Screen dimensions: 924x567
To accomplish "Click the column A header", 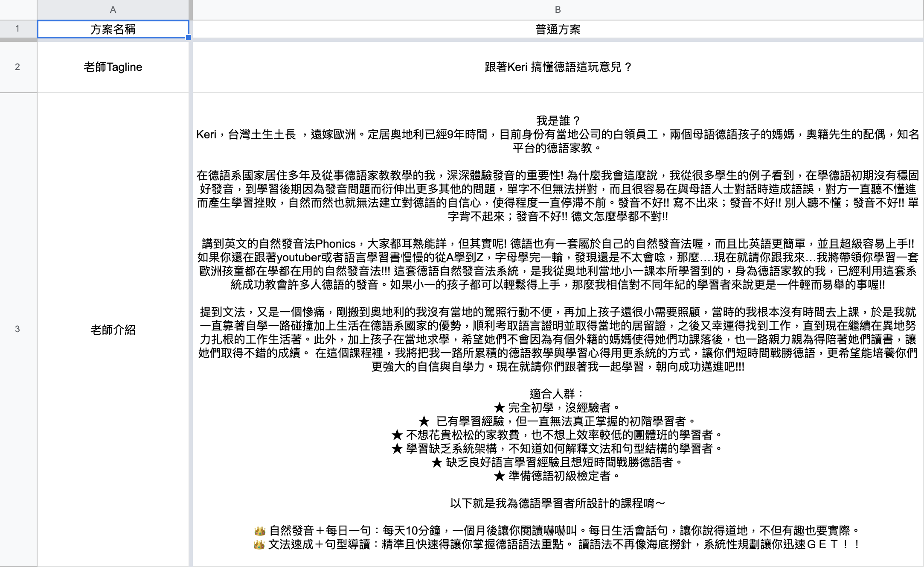I will tap(113, 9).
